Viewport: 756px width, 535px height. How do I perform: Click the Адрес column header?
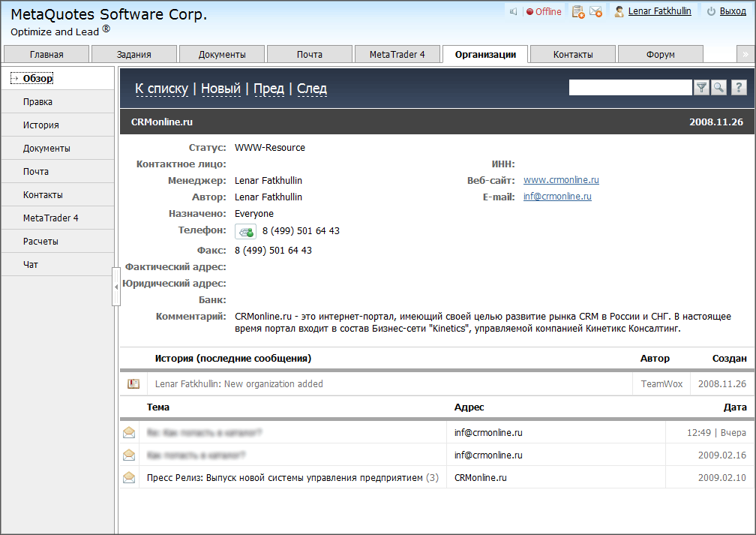tap(469, 407)
